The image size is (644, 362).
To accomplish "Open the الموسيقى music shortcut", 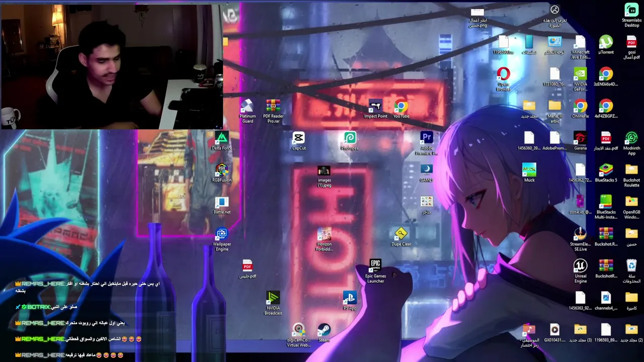I will [x=529, y=336].
